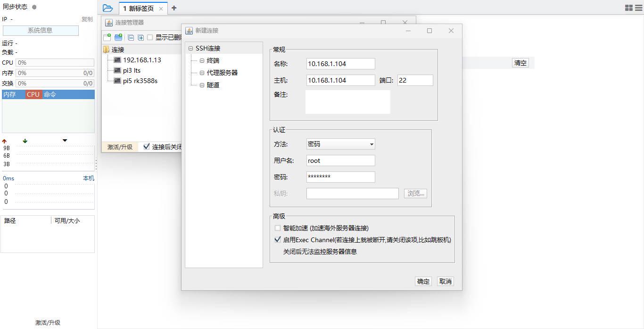Click the 浏览... browse button
Screen dimensions: 644x329
[415, 193]
